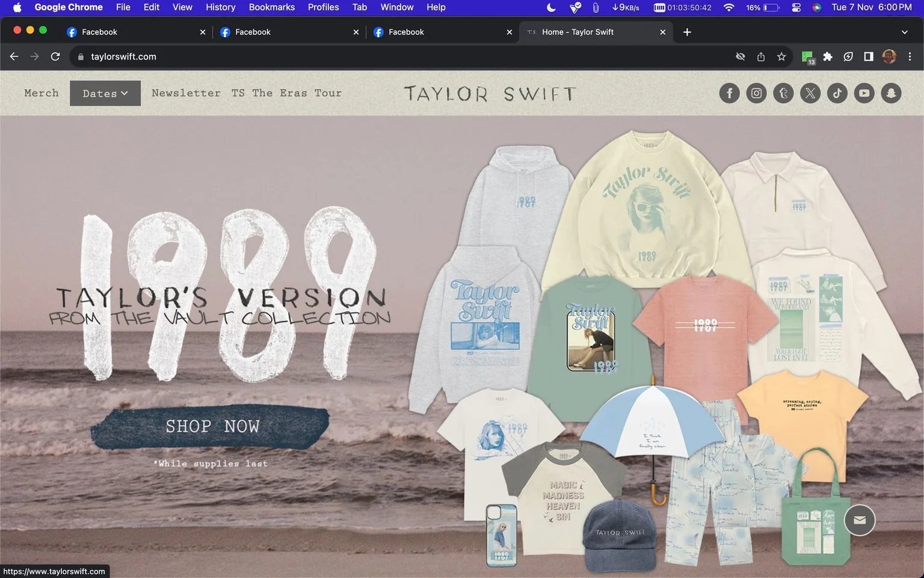Go back with browser back arrow
Screen dimensions: 924x578
coord(14,57)
